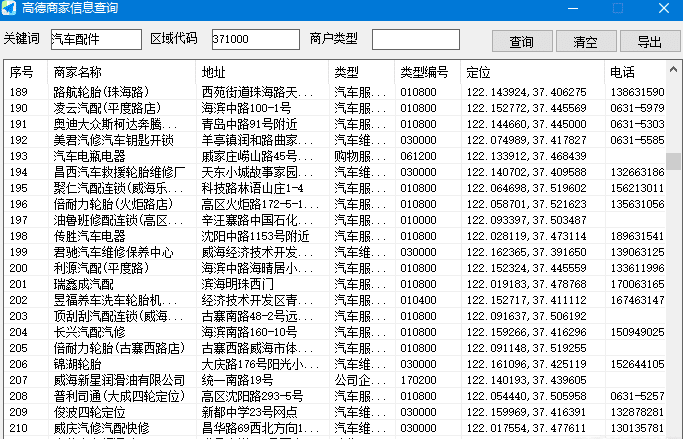Close the 高德商家信息查询 window
The image size is (683, 439).
click(664, 8)
